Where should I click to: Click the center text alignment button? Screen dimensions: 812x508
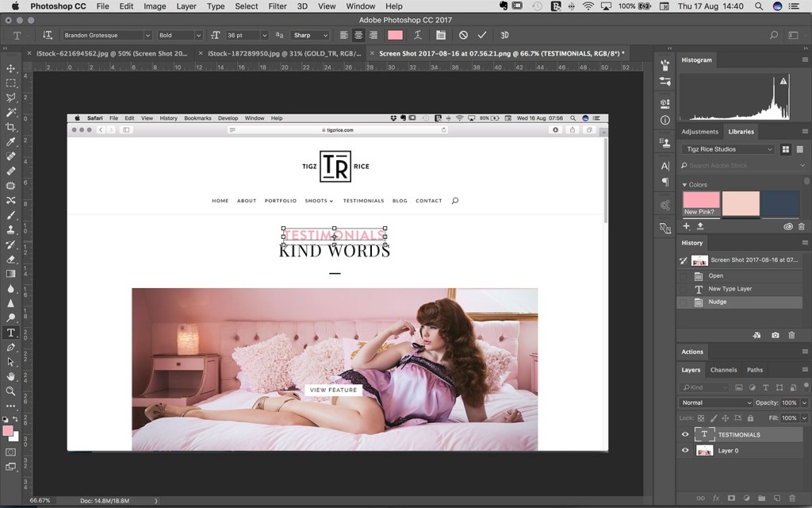(x=358, y=36)
